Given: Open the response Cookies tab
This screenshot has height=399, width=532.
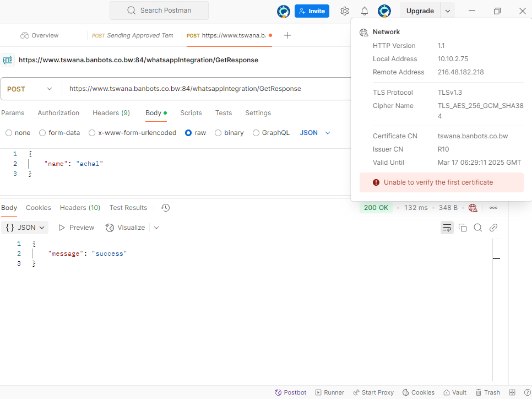Looking at the screenshot, I should (x=39, y=208).
